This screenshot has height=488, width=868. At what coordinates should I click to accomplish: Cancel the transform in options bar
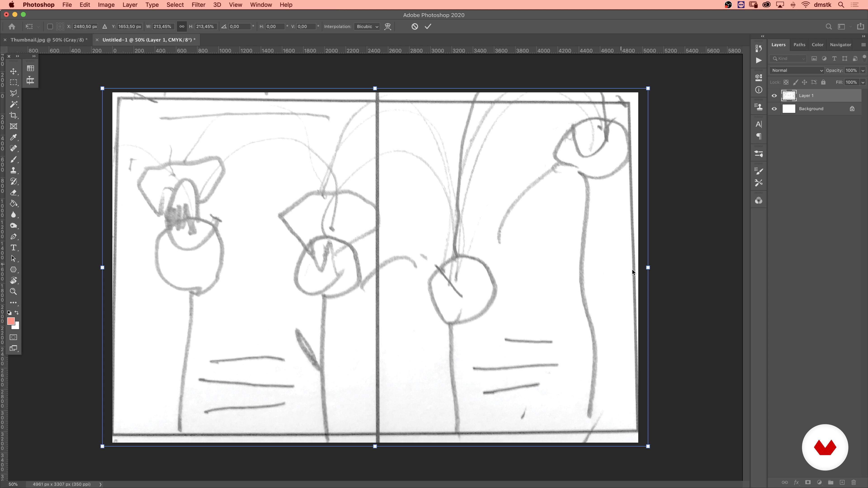pyautogui.click(x=415, y=26)
